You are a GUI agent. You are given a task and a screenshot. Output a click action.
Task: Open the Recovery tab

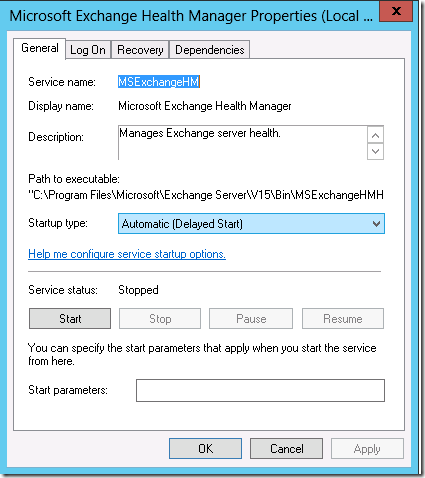tap(140, 50)
